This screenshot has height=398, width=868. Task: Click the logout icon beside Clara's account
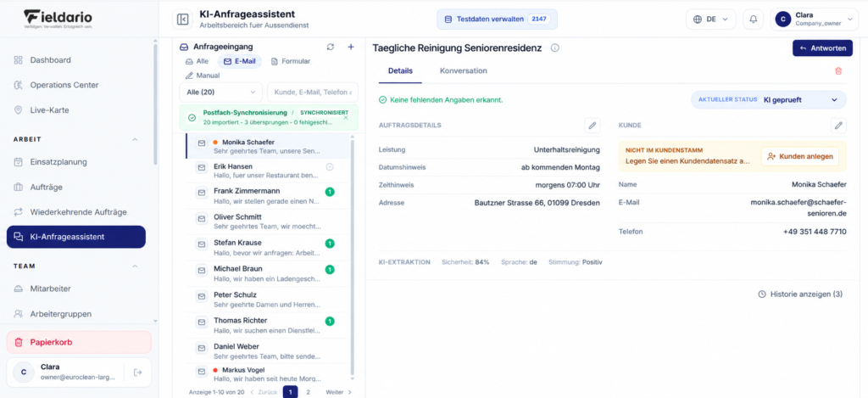point(138,373)
